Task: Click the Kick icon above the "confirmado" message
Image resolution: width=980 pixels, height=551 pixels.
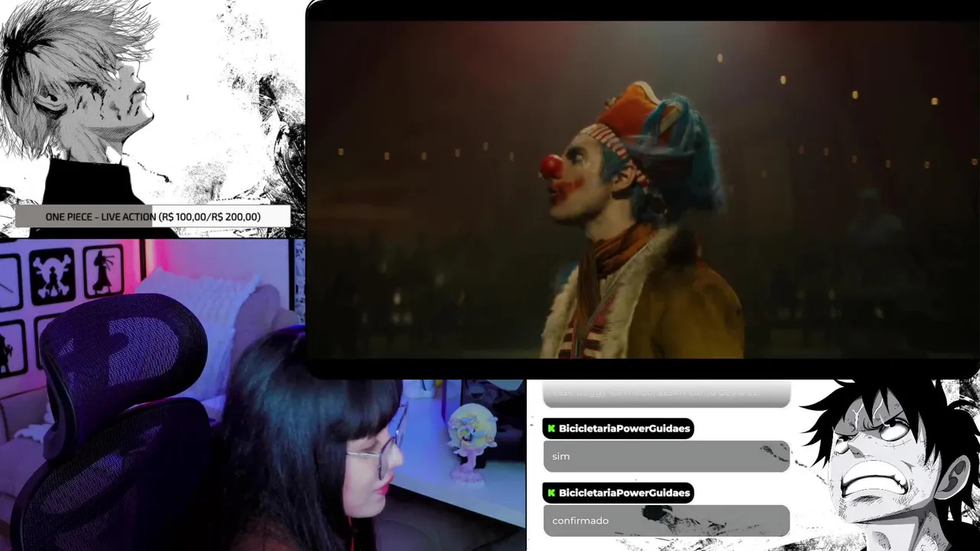Action: click(551, 493)
